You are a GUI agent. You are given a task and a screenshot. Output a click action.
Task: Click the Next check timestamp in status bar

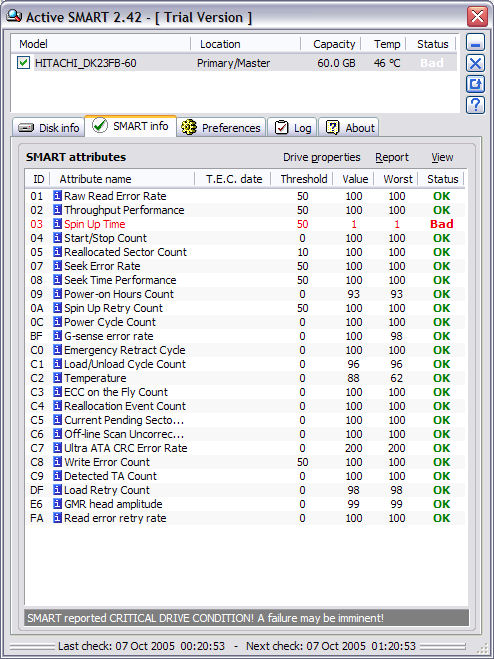pos(330,646)
